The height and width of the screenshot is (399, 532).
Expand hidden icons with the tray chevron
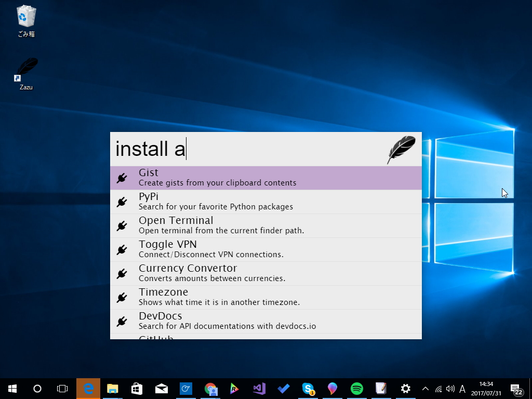[x=425, y=388]
